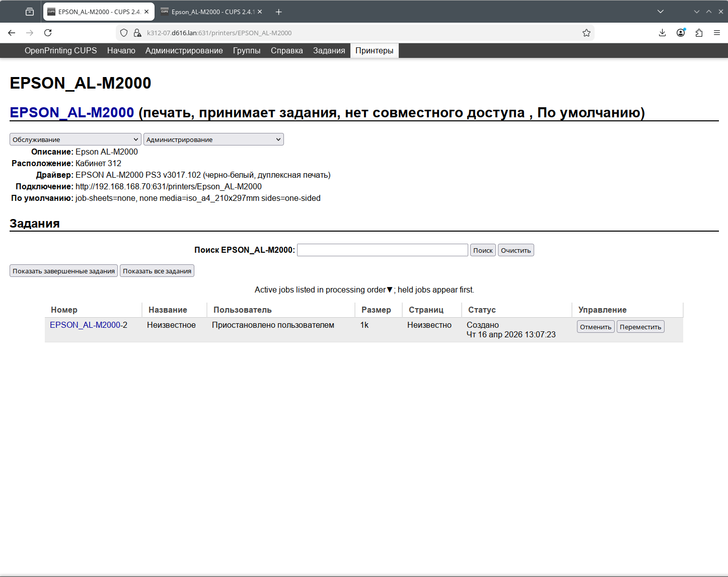Click the tracking protection shield icon

coord(124,33)
